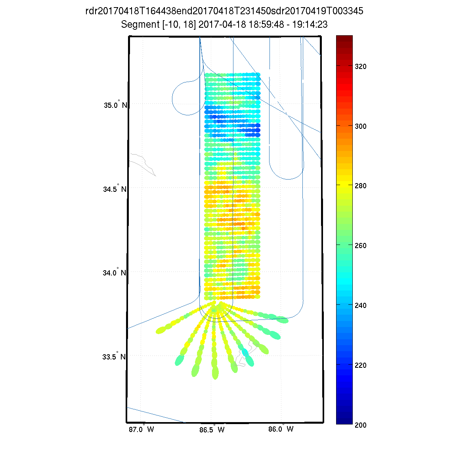Select the 86.5° W longitude label
The width and height of the screenshot is (476, 476).
[x=212, y=430]
